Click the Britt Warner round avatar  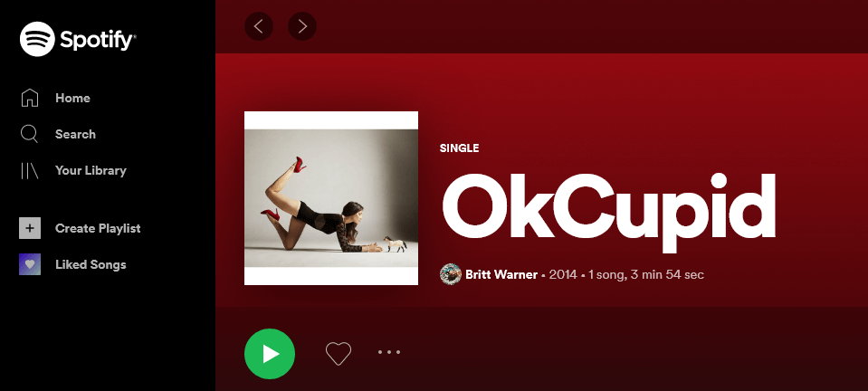click(451, 274)
